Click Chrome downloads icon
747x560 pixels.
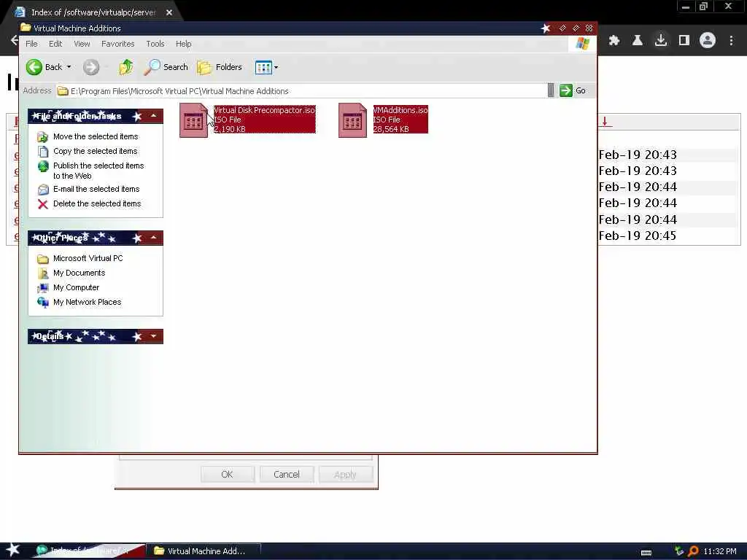(661, 41)
